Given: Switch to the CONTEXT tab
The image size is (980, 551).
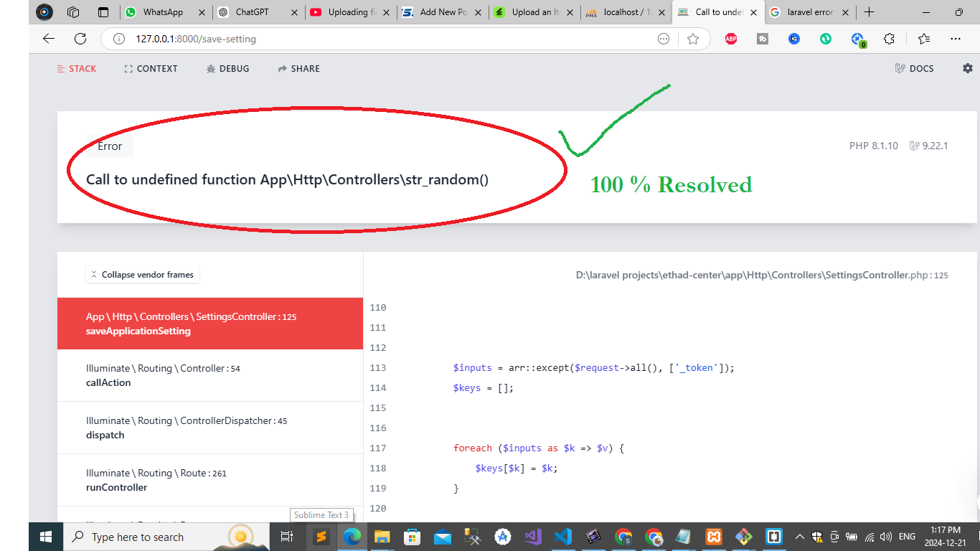Looking at the screenshot, I should click(x=151, y=69).
